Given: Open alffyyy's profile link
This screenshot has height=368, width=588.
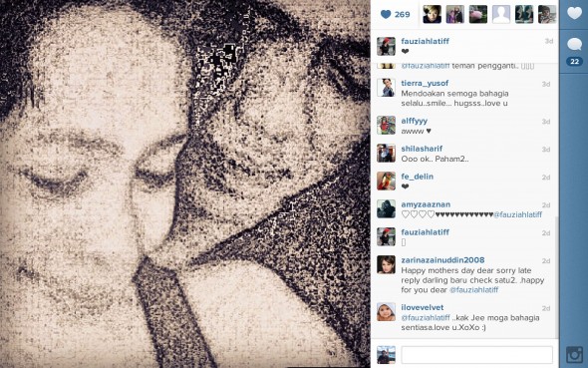Looking at the screenshot, I should coord(414,121).
